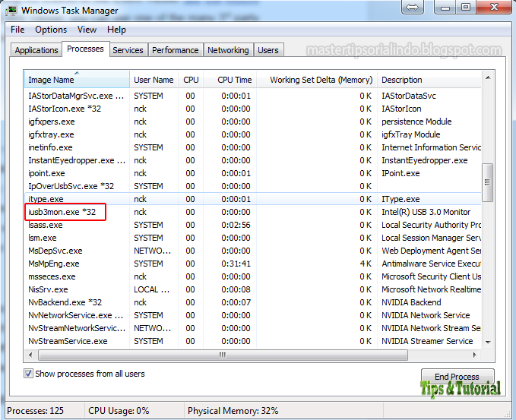
Task: Switch to the Applications tab
Action: click(36, 50)
